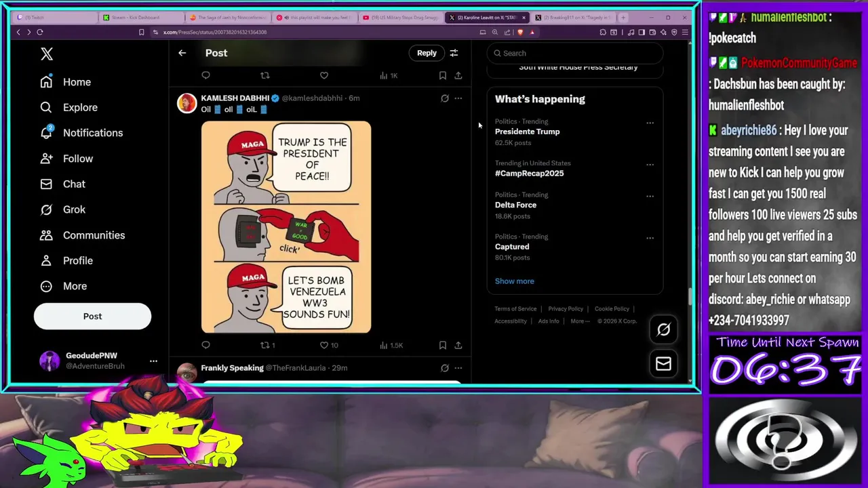Switch to Stream - Kick Dashboard tab

140,17
